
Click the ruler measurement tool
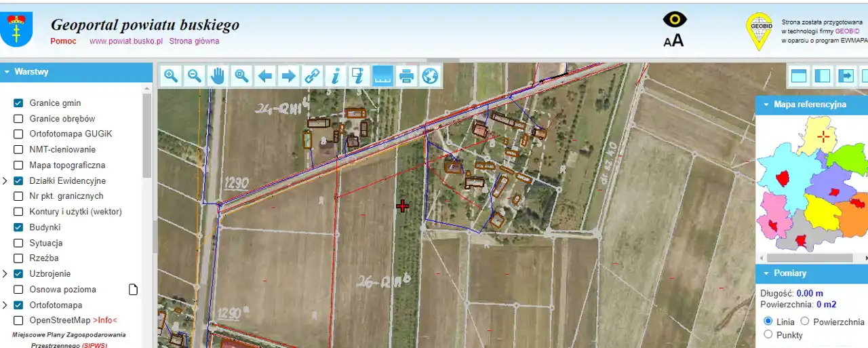(x=383, y=76)
